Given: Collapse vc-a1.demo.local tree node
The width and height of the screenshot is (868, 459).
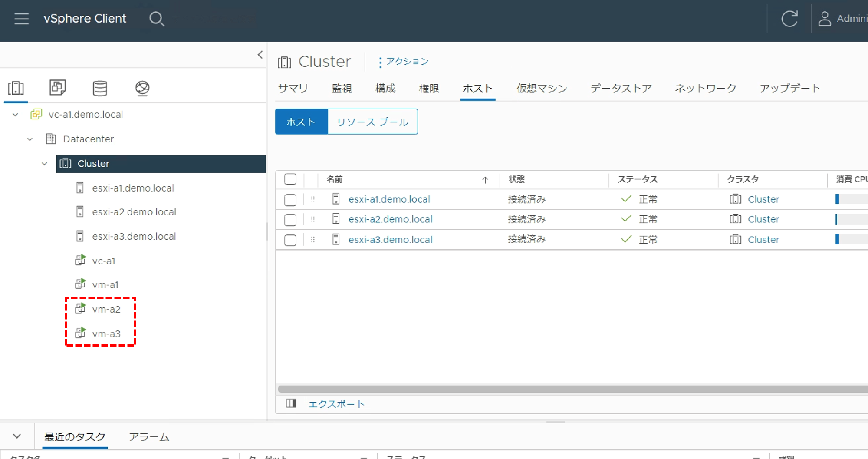Looking at the screenshot, I should click(16, 115).
